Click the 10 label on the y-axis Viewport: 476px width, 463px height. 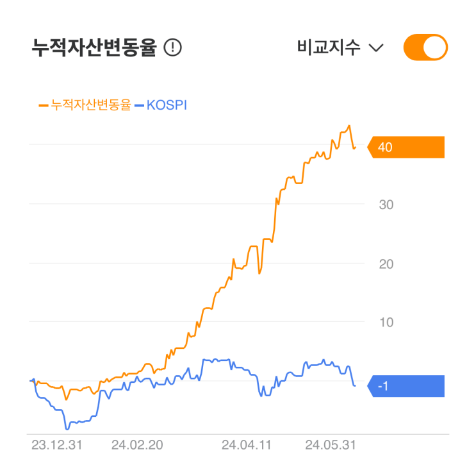pos(386,322)
